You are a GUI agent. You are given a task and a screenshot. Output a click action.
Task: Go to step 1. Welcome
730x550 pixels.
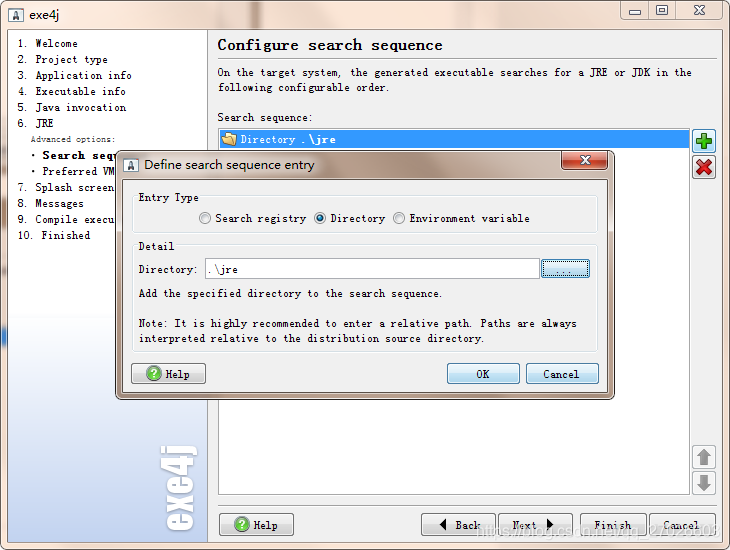pos(47,43)
